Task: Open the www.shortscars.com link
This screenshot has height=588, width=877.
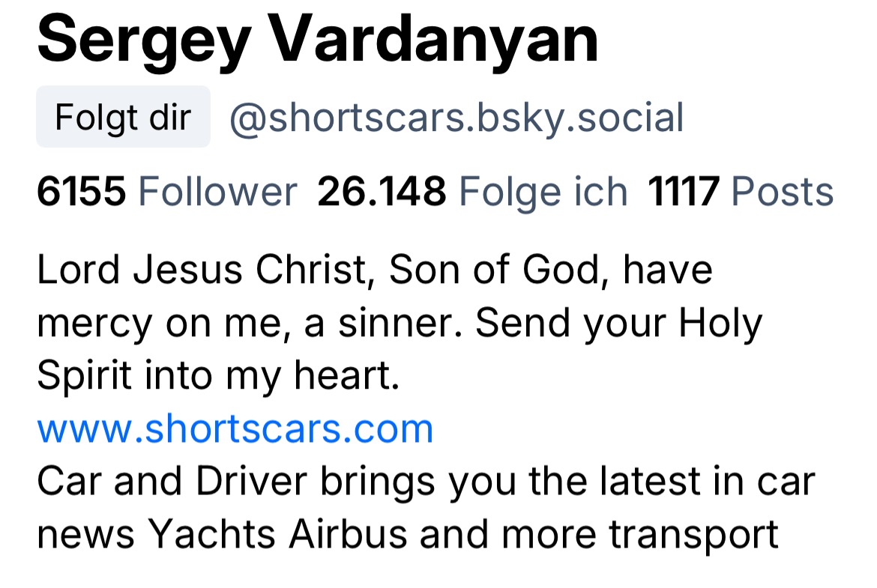Action: [235, 429]
